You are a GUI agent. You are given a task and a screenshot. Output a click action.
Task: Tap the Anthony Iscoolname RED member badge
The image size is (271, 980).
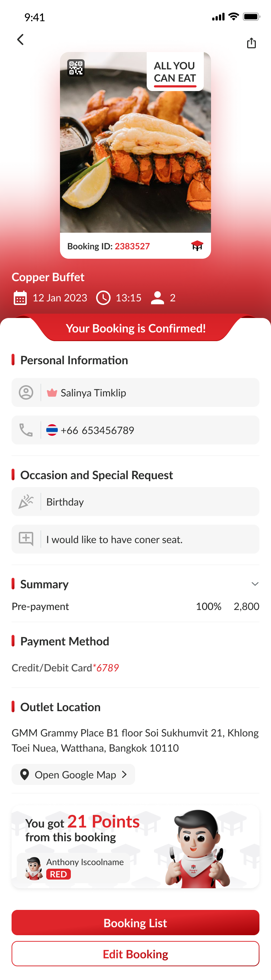point(74,868)
